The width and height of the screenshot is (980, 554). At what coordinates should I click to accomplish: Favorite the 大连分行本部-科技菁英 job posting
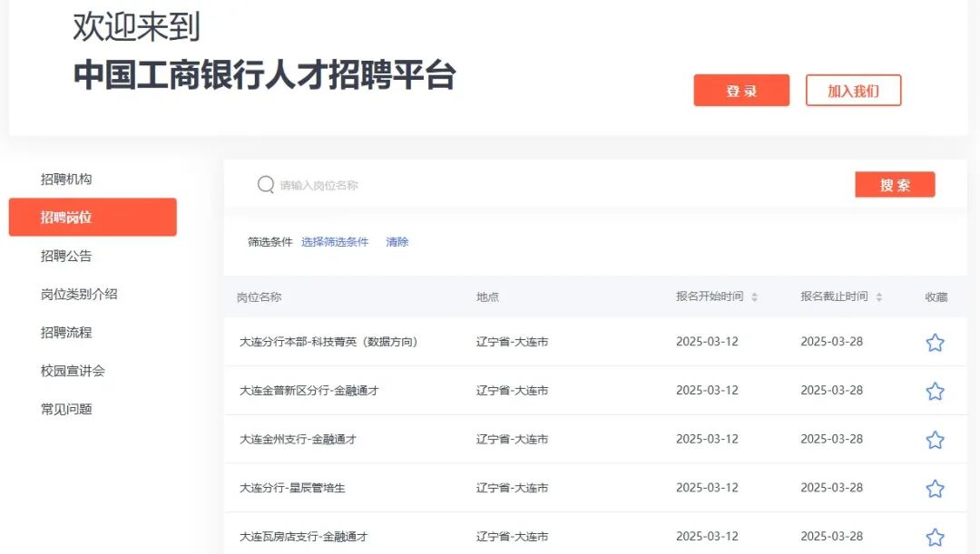coord(935,342)
